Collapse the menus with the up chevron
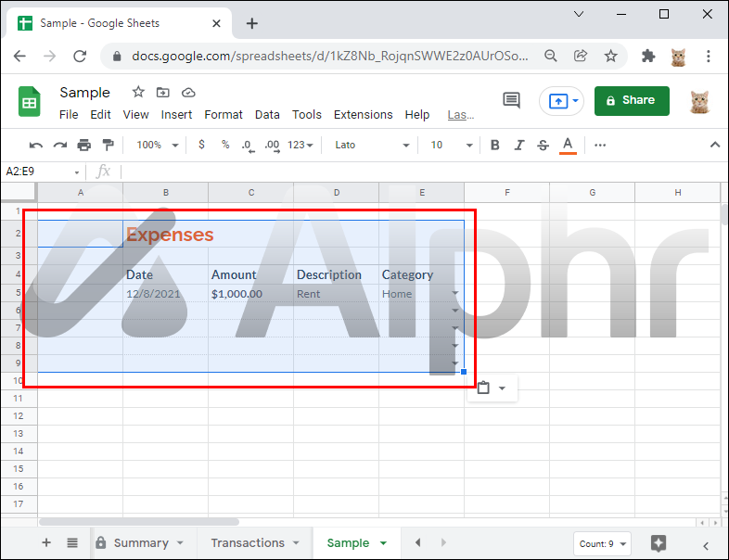 tap(715, 145)
